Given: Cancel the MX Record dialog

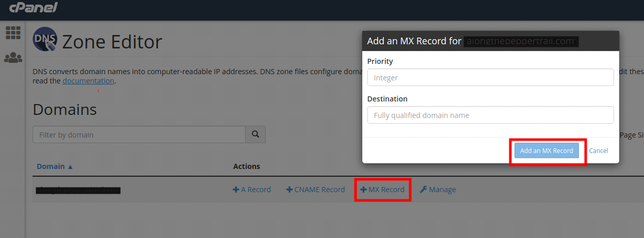Looking at the screenshot, I should coord(599,150).
